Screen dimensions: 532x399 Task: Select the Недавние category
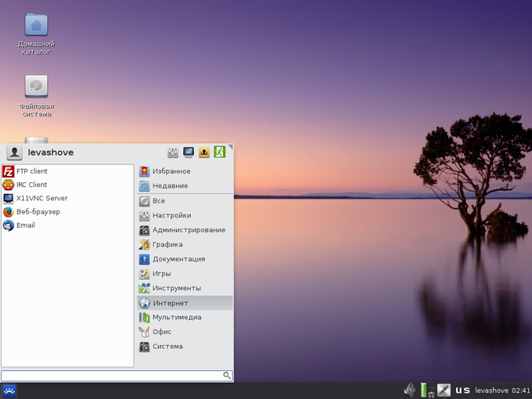coord(185,186)
